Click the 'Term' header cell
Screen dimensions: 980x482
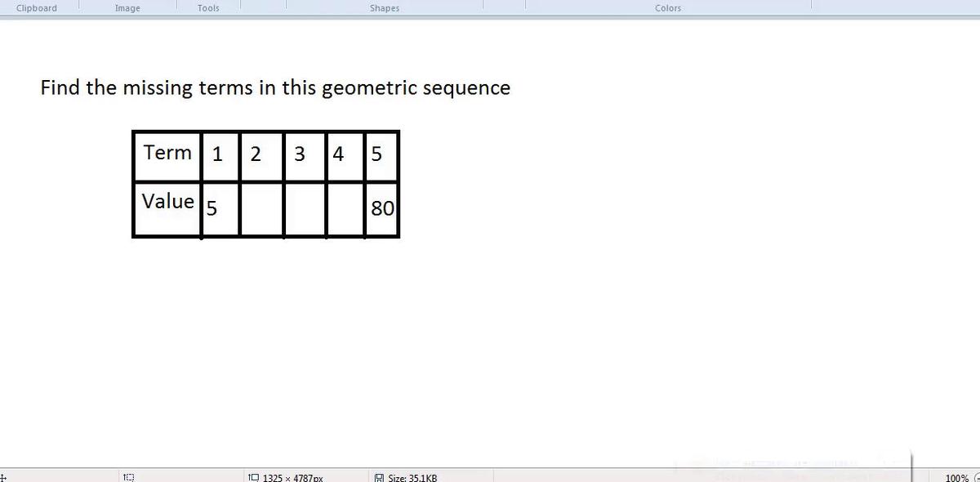point(167,156)
